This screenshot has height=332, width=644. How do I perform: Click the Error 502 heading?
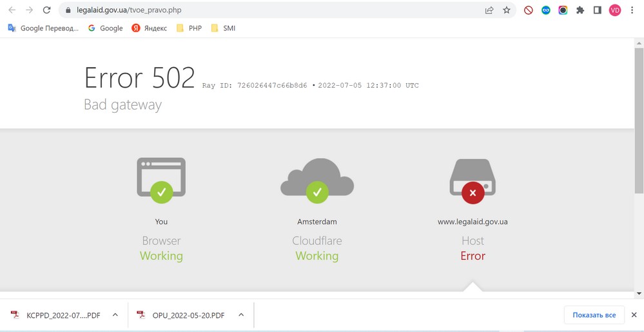140,77
